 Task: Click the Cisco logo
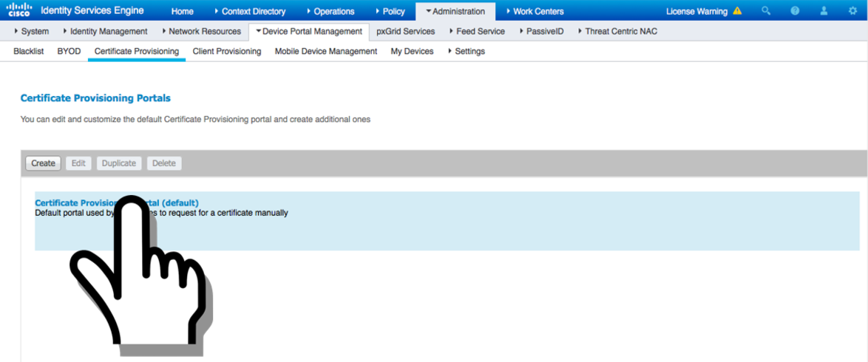point(18,10)
